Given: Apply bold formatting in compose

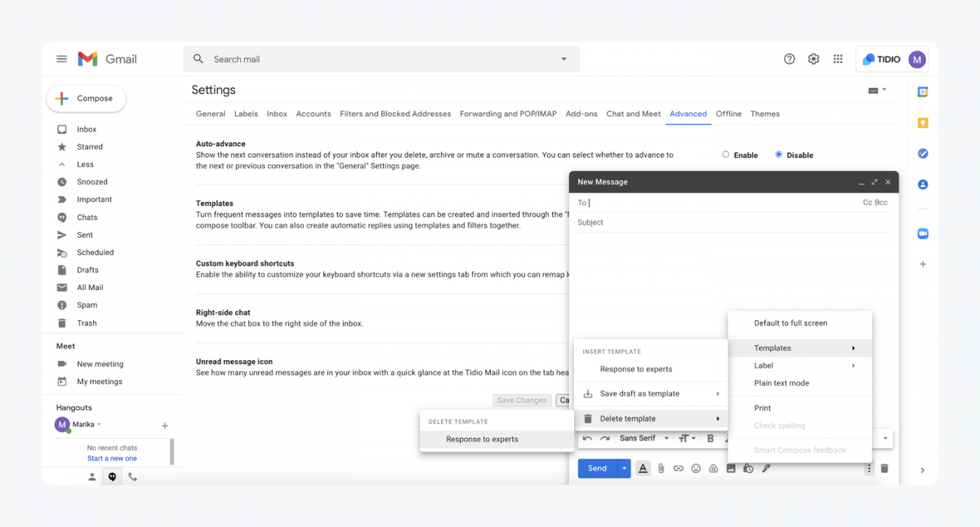Looking at the screenshot, I should coord(710,439).
